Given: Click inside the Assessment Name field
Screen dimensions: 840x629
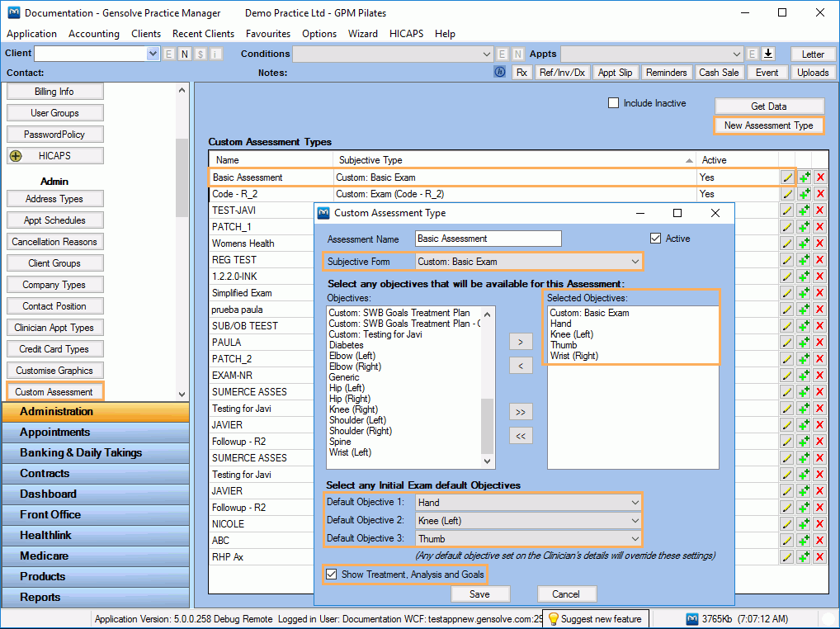Looking at the screenshot, I should click(x=488, y=238).
